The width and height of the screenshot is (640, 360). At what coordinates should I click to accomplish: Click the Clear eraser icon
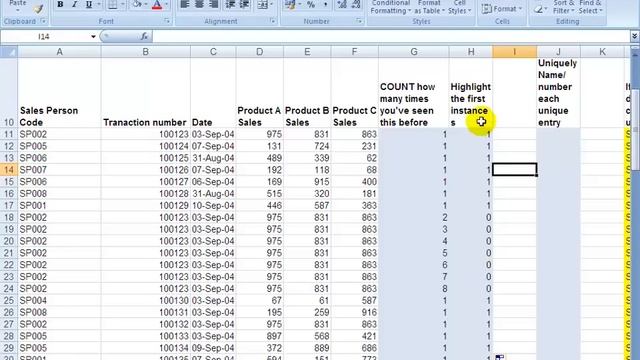click(540, 9)
